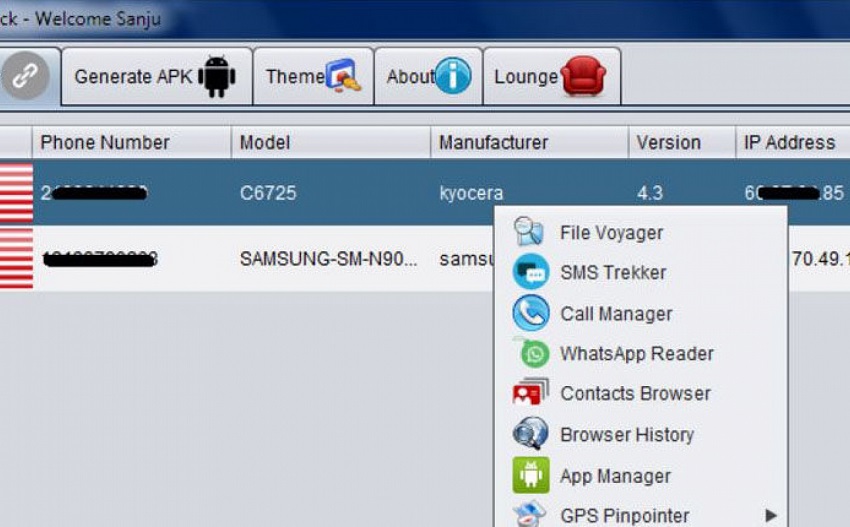Click the flag icon in kyocera row
The width and height of the screenshot is (850, 527).
16,193
